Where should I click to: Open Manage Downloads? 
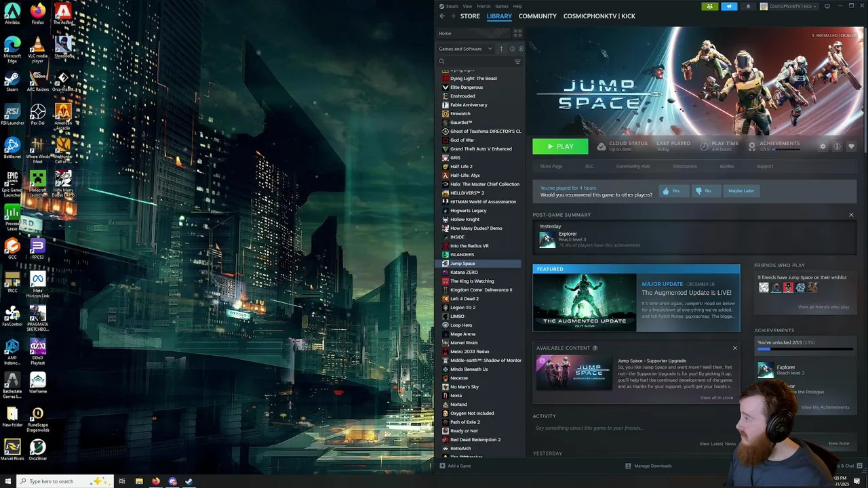pyautogui.click(x=648, y=466)
